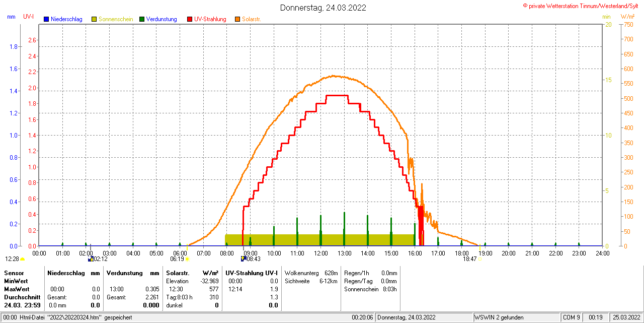Click the UV-Strahlung UV-I table header
Viewport: 644px width, 323px height.
(x=252, y=273)
